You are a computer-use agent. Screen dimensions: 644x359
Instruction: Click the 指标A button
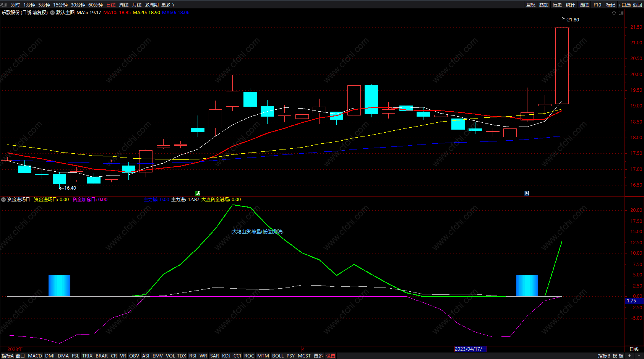click(8, 356)
